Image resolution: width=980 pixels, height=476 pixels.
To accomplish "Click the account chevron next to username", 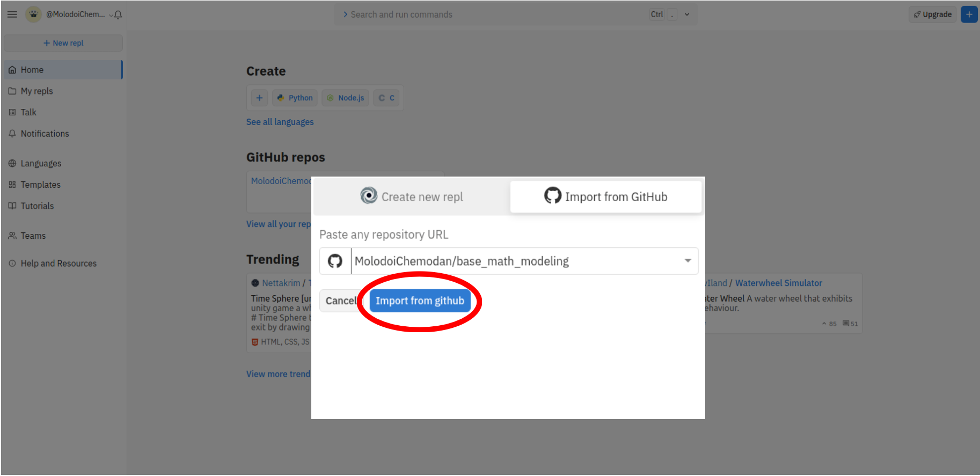I will click(x=111, y=15).
